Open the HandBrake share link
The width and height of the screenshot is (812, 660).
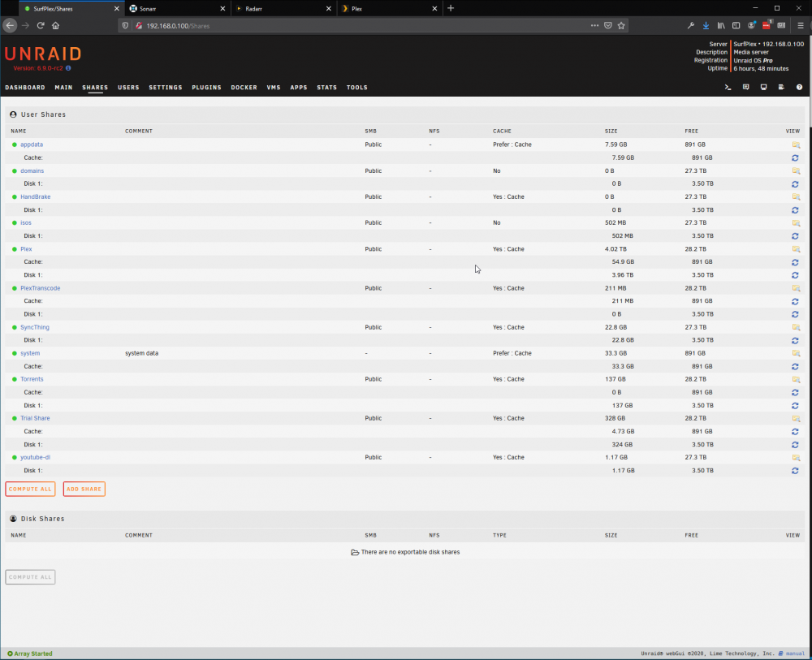coord(35,197)
